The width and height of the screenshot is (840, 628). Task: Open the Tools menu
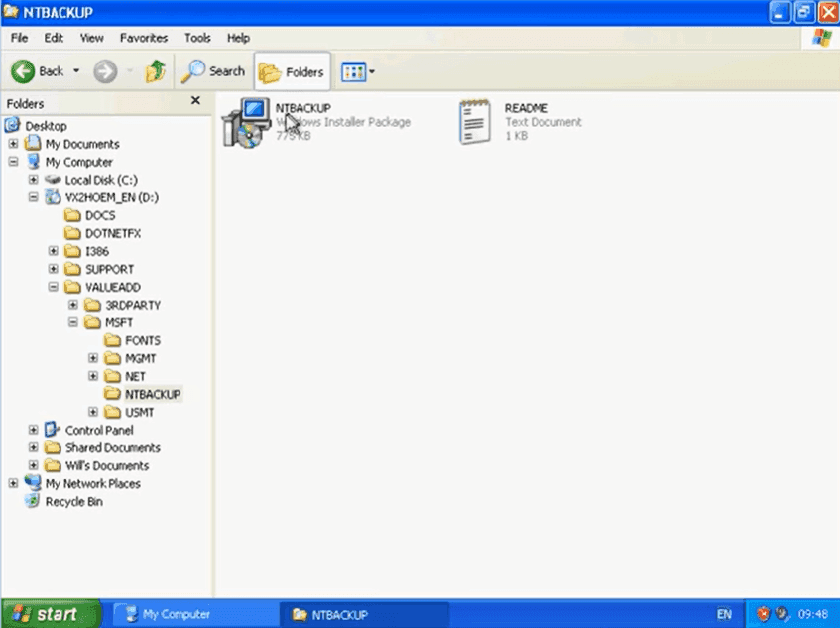(197, 38)
